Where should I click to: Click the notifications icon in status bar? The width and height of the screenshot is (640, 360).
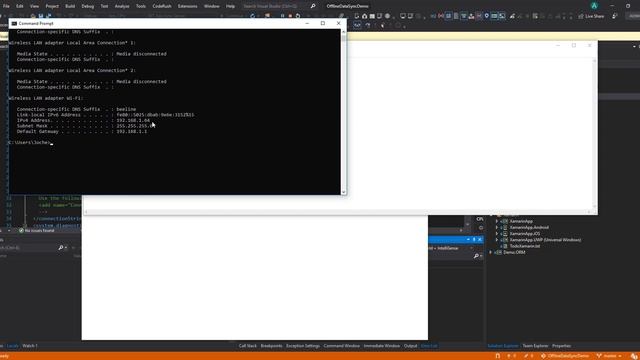[x=634, y=356]
